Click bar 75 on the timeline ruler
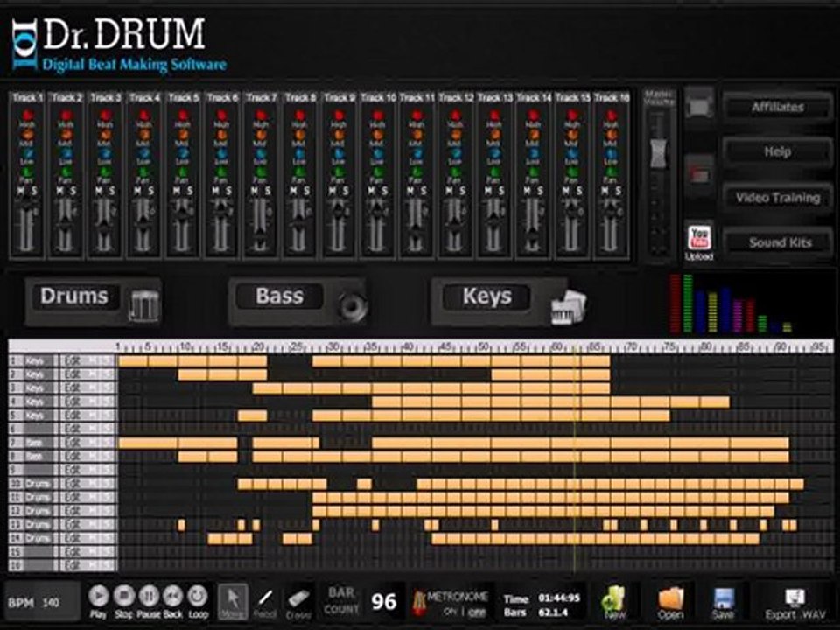The image size is (840, 630). [669, 346]
